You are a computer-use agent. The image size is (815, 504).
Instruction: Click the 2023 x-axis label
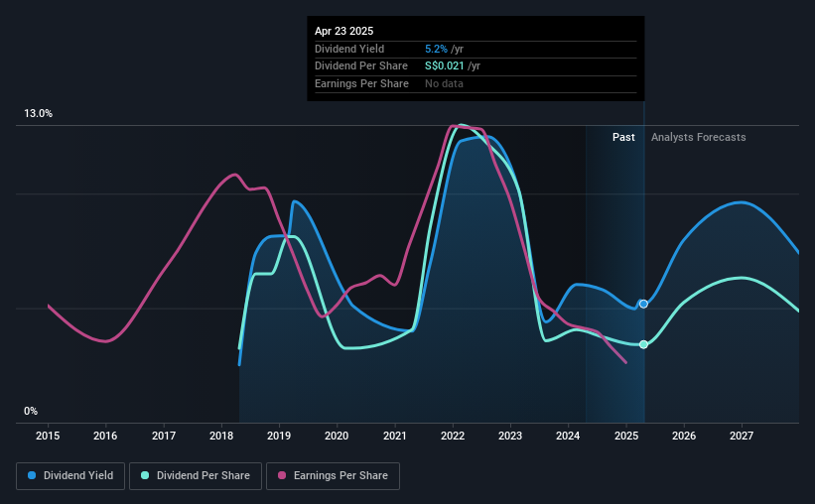510,436
